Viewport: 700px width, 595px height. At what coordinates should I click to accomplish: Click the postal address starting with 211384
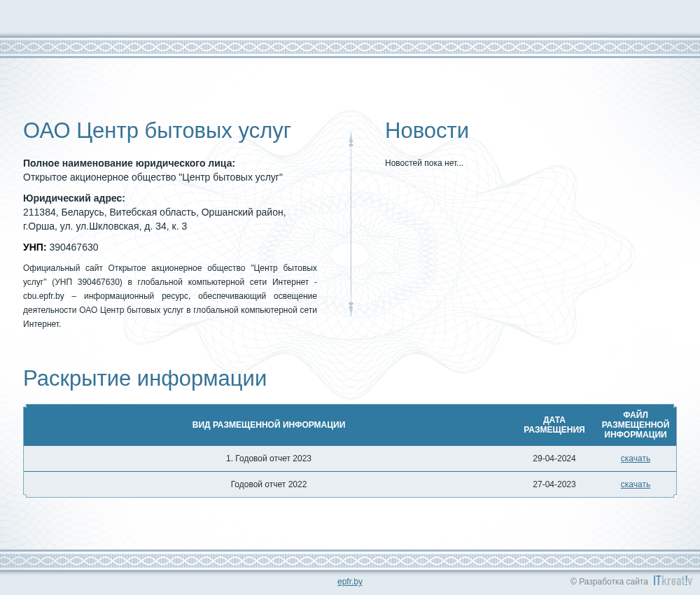pyautogui.click(x=155, y=219)
